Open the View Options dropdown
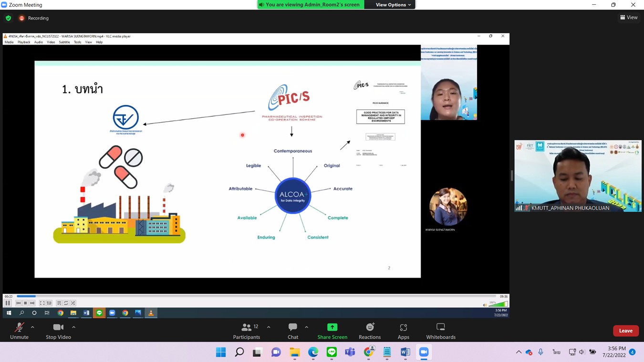The width and height of the screenshot is (644, 362). click(393, 5)
